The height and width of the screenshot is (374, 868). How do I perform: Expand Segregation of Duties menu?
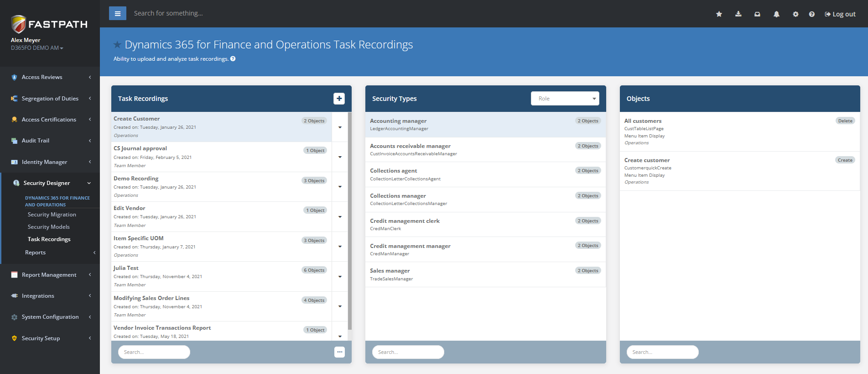tap(50, 99)
